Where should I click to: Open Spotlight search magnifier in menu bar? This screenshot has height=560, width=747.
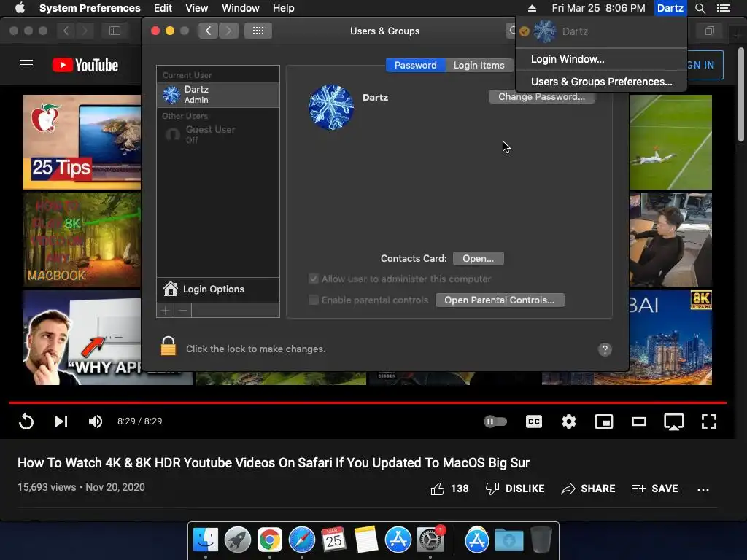700,8
